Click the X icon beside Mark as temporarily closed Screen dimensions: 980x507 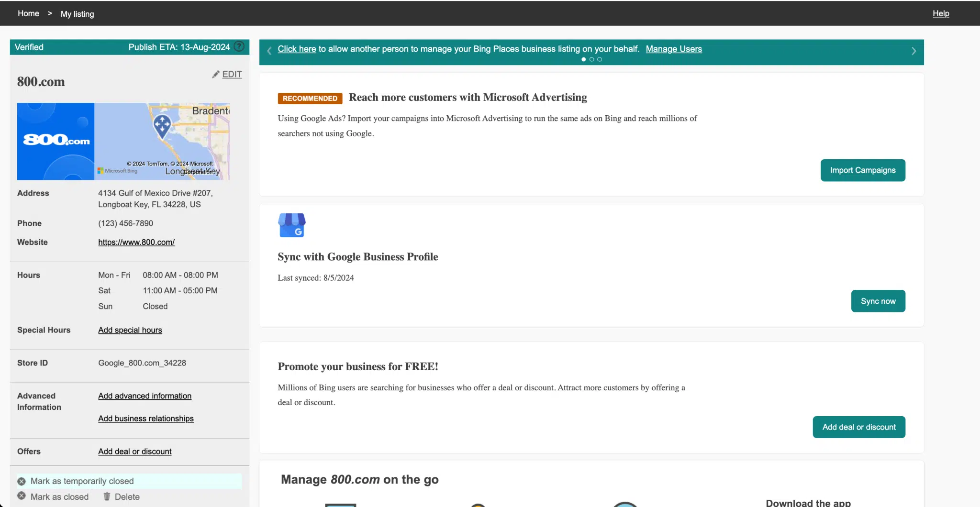(22, 481)
